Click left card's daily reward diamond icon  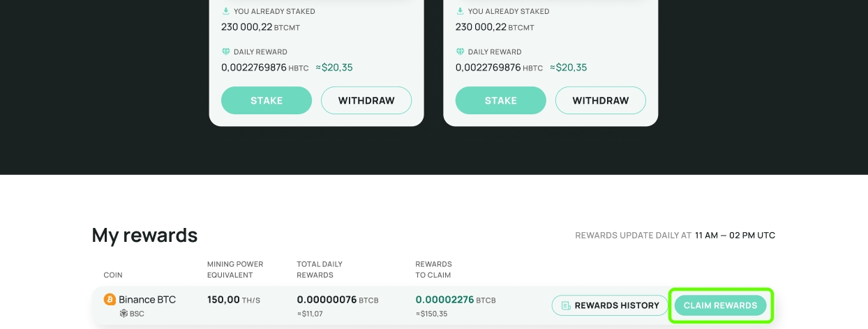coord(225,52)
